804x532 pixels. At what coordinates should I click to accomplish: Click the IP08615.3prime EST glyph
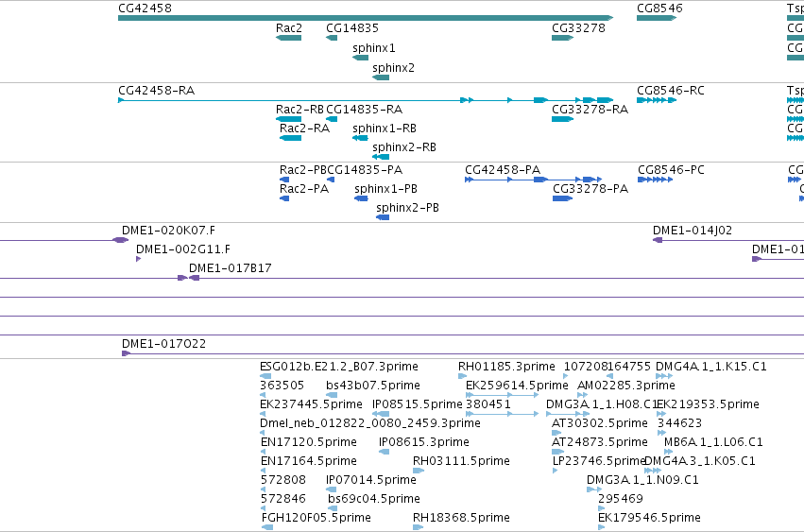(x=385, y=452)
